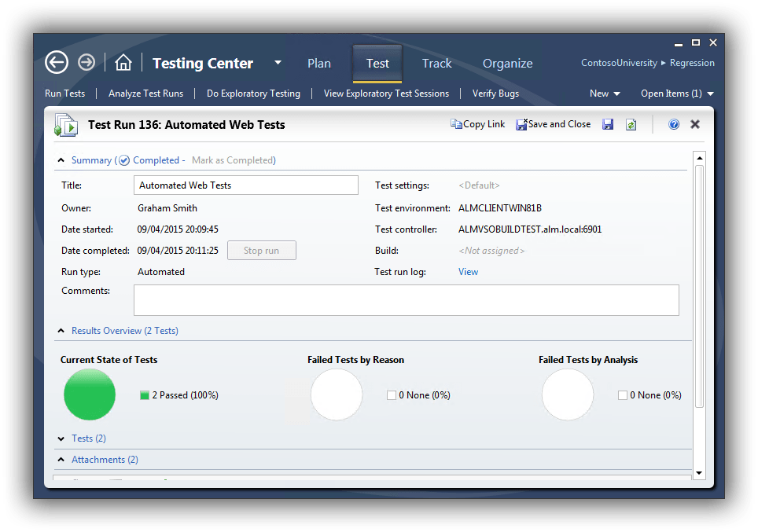The height and width of the screenshot is (532, 758).
Task: Refresh the test run
Action: point(631,125)
